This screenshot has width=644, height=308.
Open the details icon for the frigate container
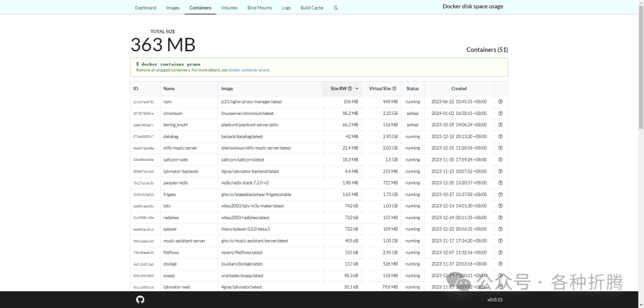click(500, 194)
